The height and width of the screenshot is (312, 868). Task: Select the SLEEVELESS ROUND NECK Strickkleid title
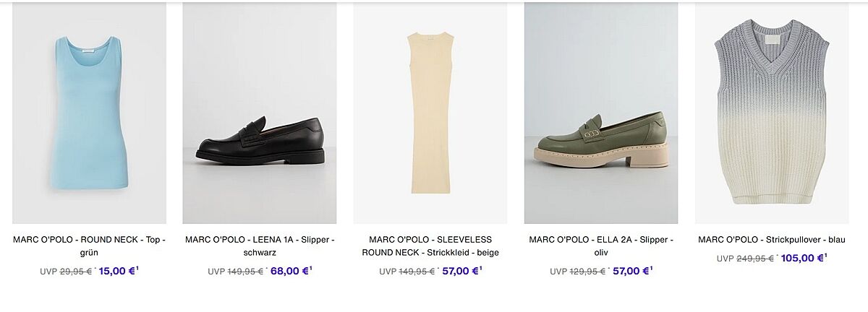(430, 246)
